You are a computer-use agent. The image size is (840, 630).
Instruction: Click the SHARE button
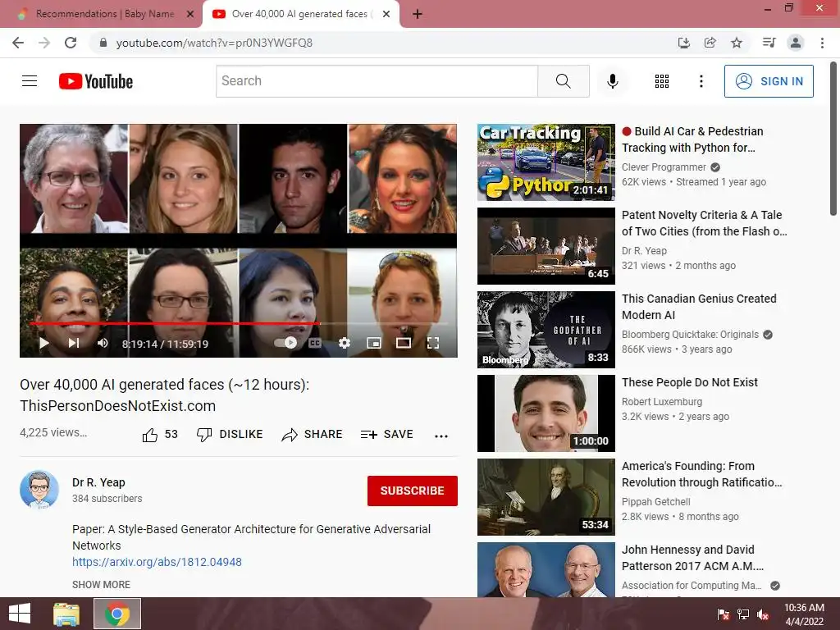click(x=312, y=435)
